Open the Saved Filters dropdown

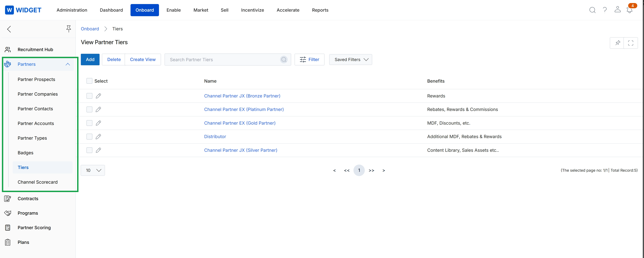click(x=350, y=60)
